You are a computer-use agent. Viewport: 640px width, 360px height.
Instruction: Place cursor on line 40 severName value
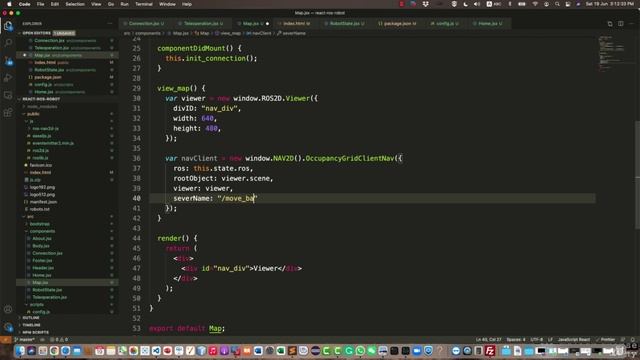238,198
